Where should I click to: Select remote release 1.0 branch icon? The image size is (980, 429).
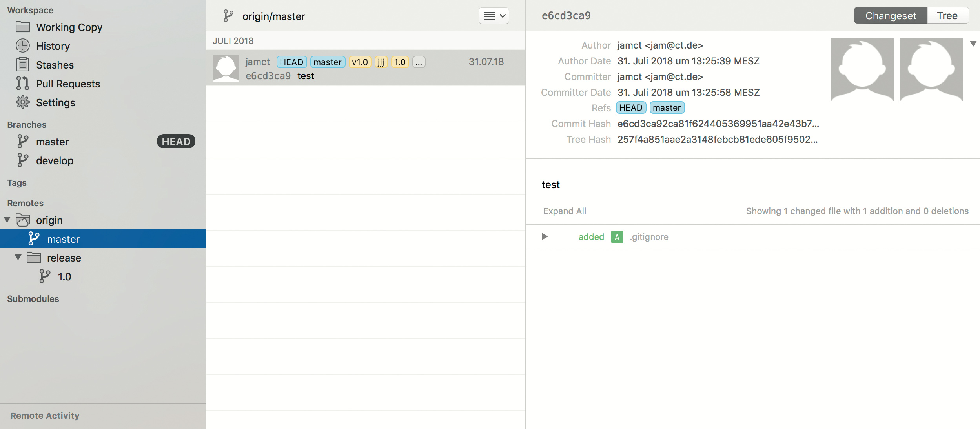click(x=45, y=276)
